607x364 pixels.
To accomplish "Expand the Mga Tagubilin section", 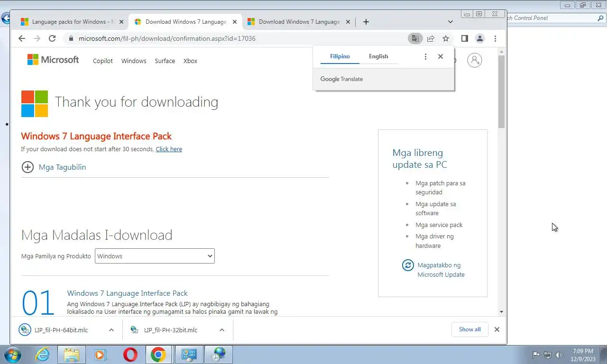I will 54,167.
